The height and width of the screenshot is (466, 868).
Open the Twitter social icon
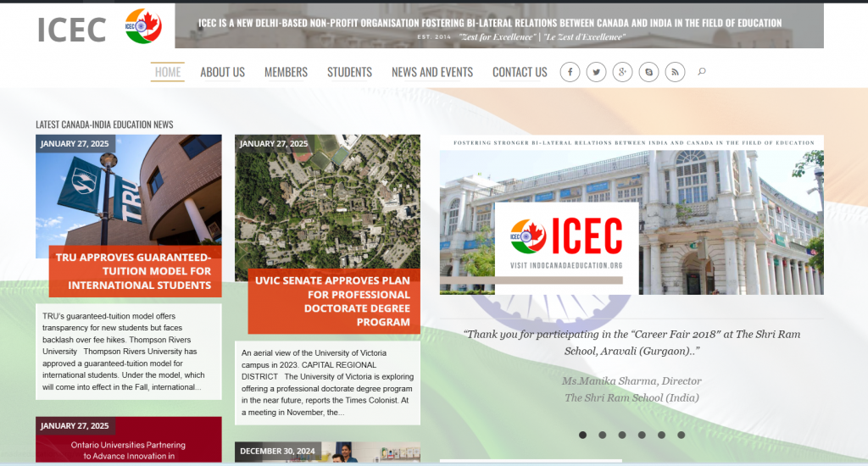point(596,72)
